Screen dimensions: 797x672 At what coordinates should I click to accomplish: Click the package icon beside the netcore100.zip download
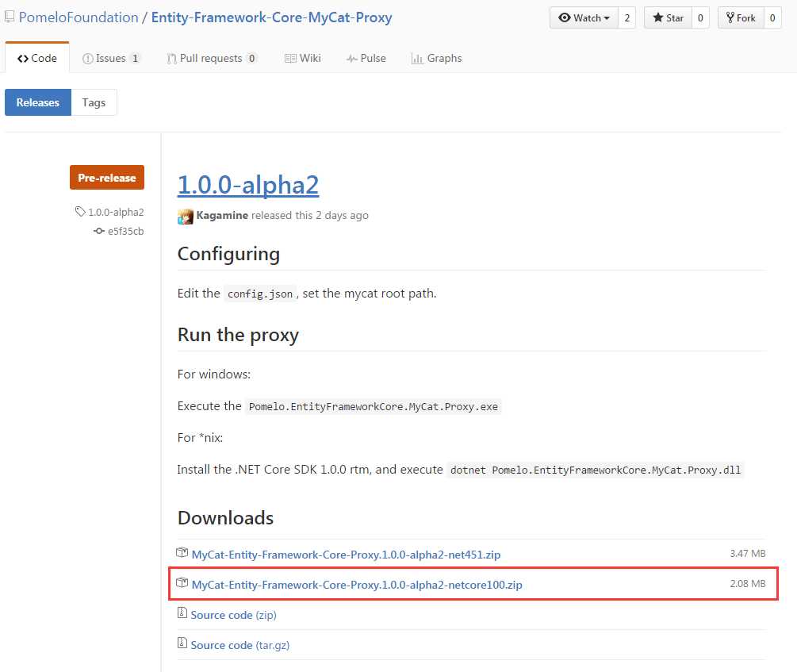(182, 583)
